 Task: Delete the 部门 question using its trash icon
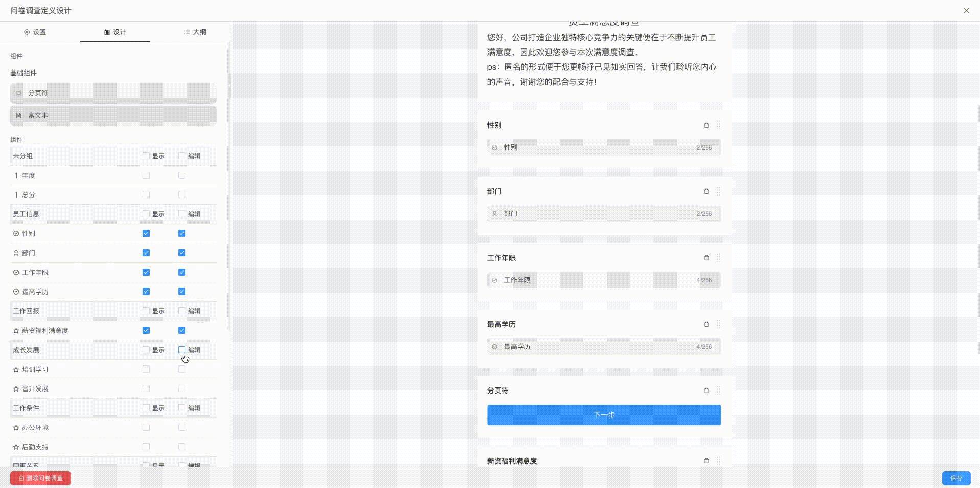pos(707,191)
